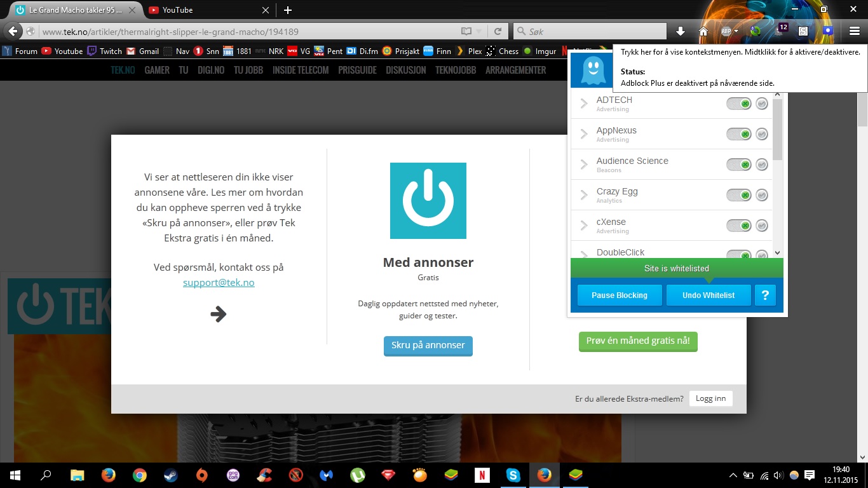This screenshot has width=868, height=488.
Task: Enable reader view icon in address bar
Action: (466, 31)
